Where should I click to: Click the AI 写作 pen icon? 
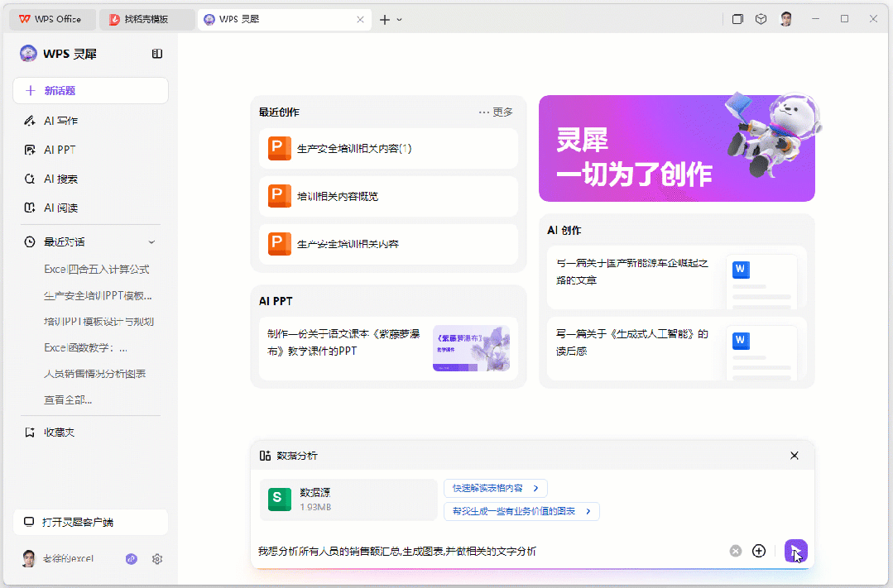(30, 121)
